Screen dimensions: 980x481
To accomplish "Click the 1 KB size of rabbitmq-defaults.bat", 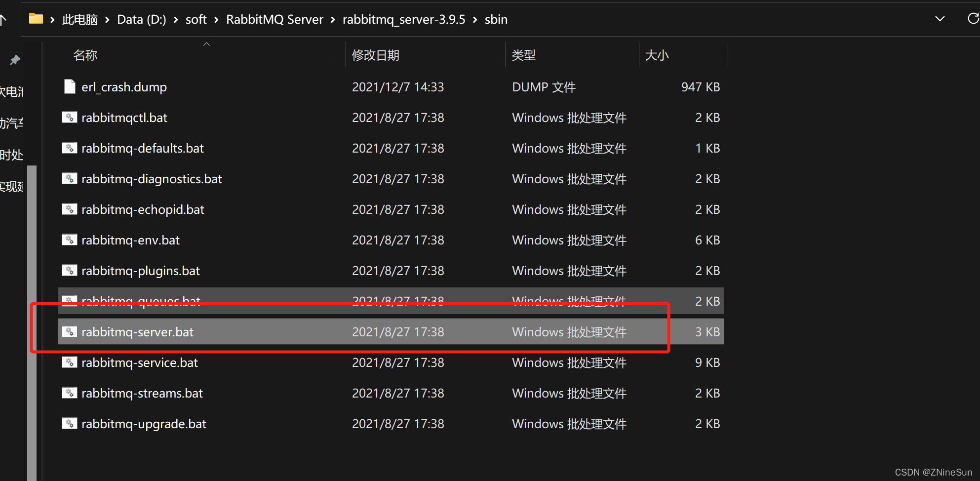I will click(707, 148).
